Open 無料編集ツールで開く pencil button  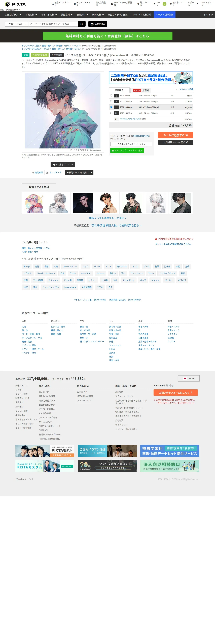[175, 142]
